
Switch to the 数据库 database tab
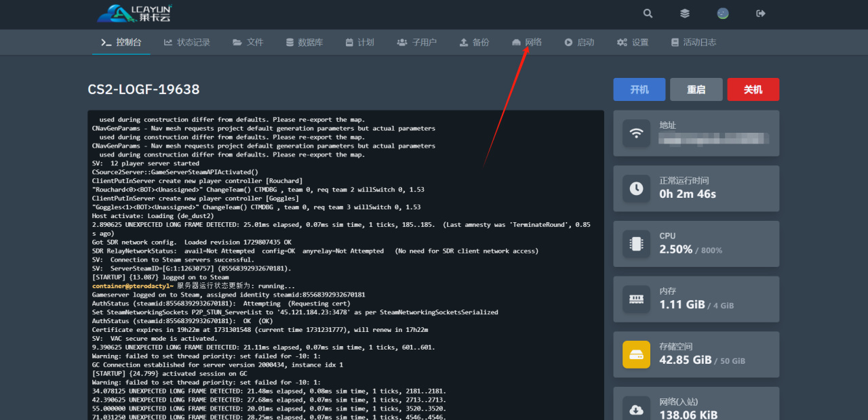coord(304,42)
